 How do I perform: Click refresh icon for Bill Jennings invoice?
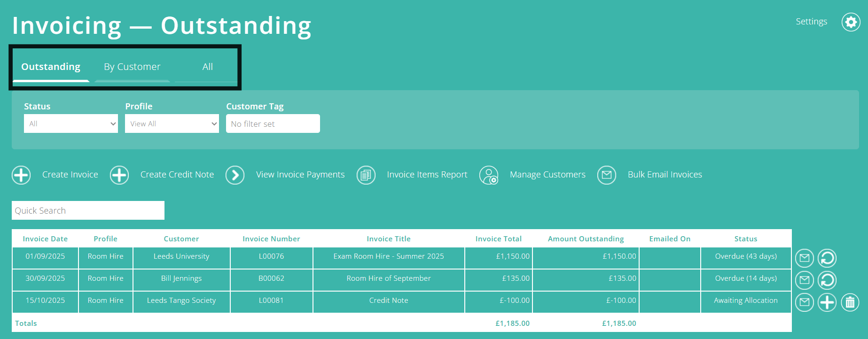[827, 280]
